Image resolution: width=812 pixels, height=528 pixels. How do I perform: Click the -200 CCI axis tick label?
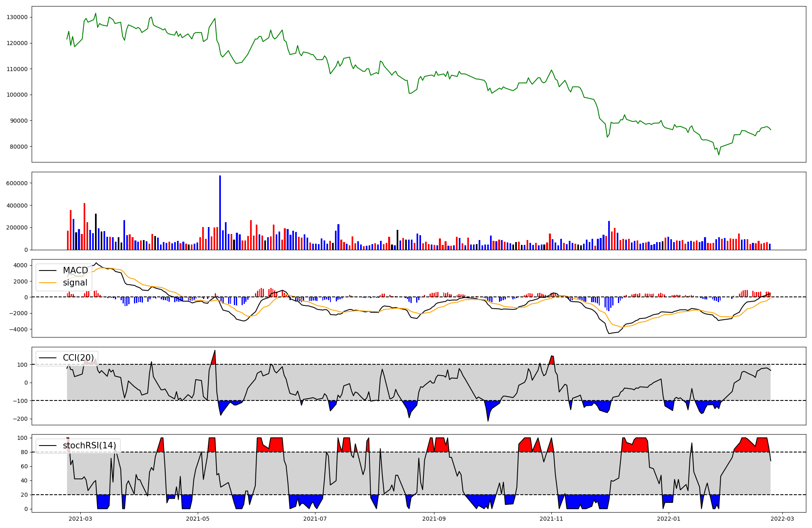tap(20, 419)
